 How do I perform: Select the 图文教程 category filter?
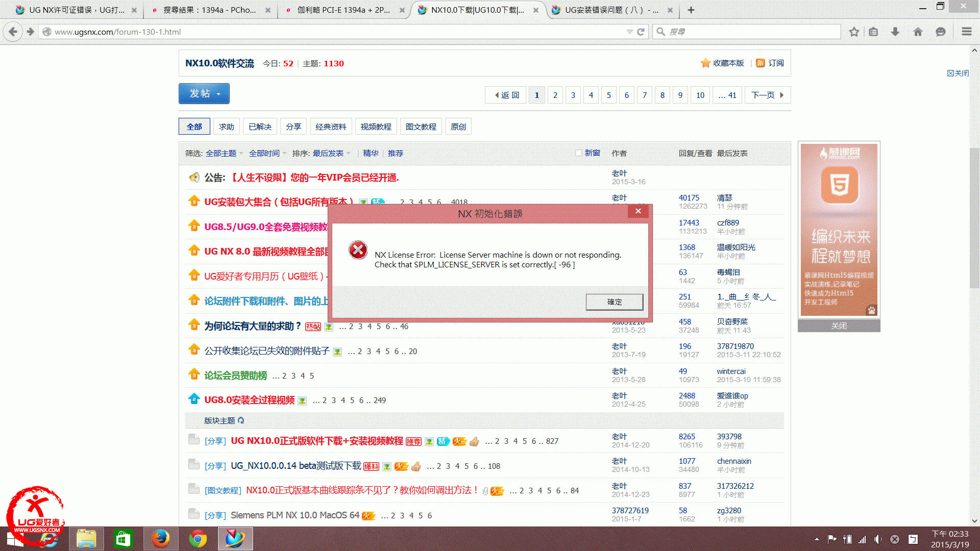(x=421, y=127)
